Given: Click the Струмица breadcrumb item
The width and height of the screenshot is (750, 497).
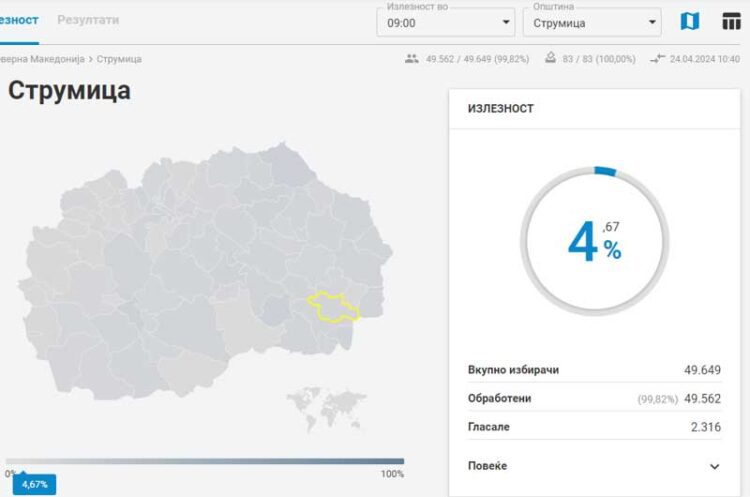Looking at the screenshot, I should (119, 59).
